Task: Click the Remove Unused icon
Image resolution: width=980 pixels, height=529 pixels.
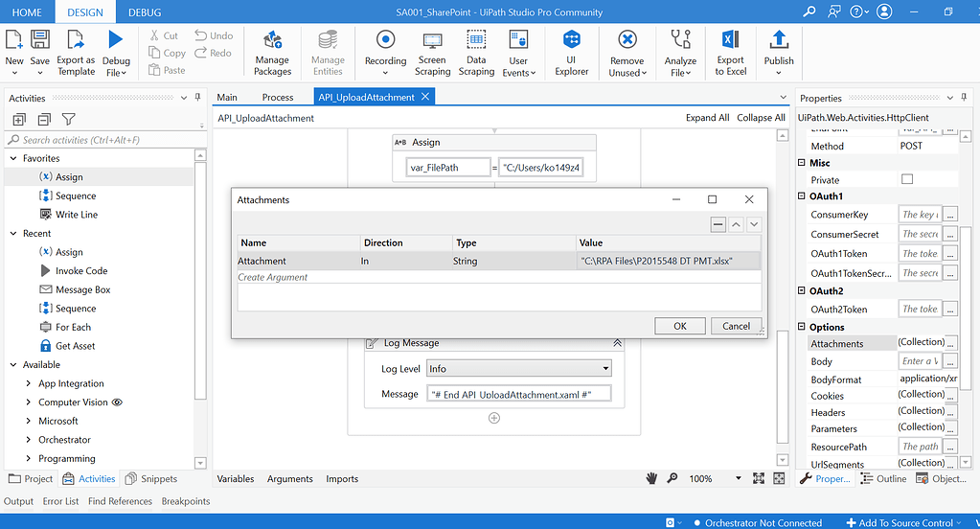Action: tap(627, 40)
